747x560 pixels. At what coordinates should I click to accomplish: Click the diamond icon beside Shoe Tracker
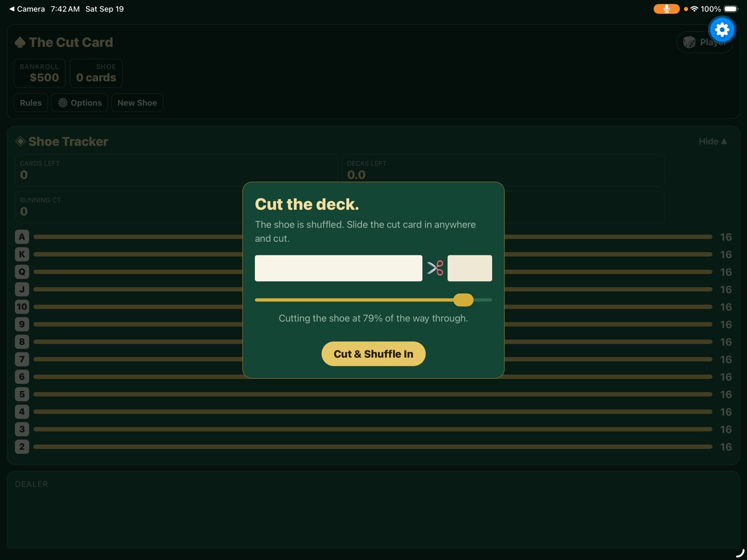(20, 141)
